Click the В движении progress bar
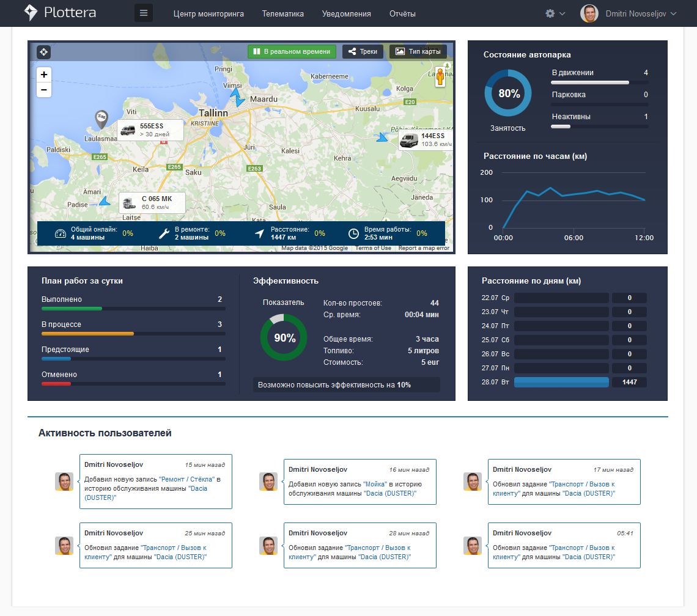Screen dimensions: 697x616 point(599,82)
